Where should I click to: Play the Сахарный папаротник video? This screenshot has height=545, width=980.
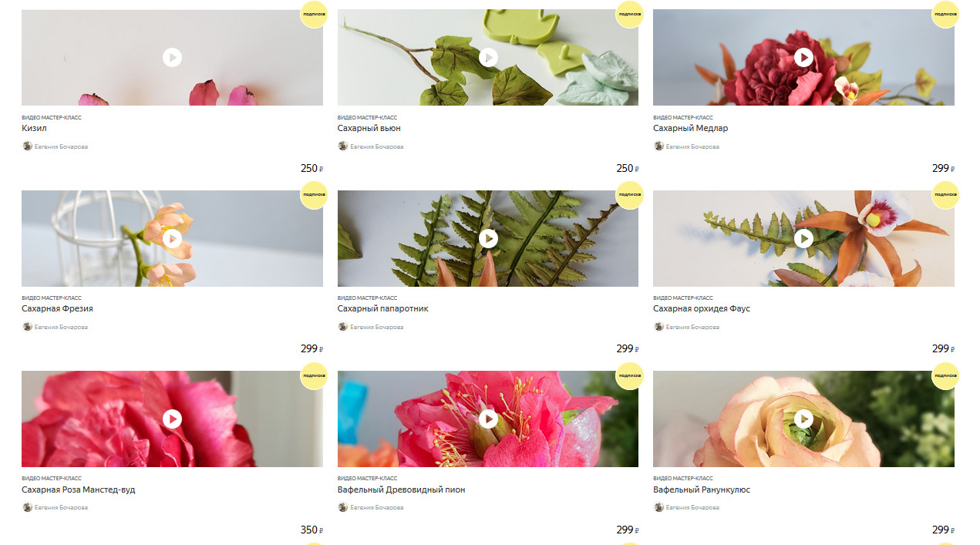(x=488, y=238)
